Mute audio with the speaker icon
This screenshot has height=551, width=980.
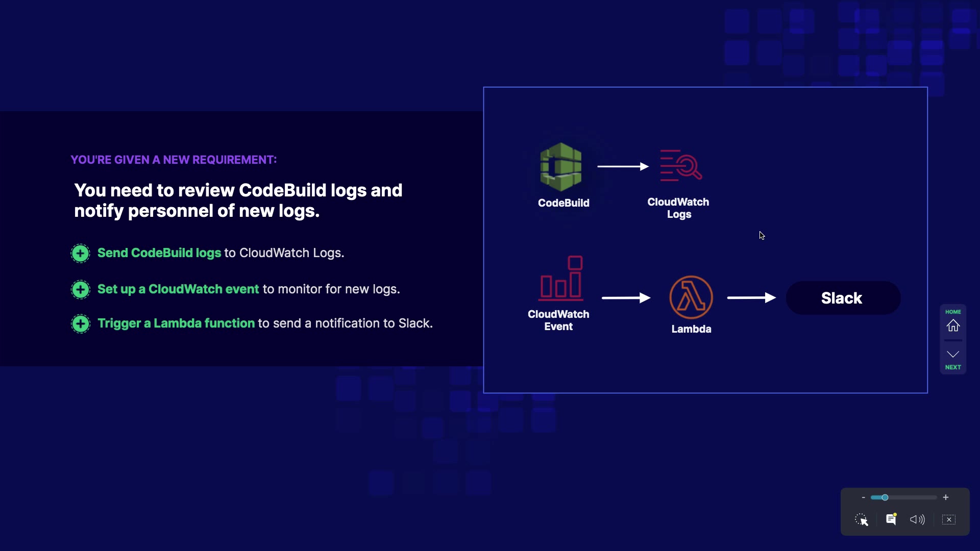point(917,519)
